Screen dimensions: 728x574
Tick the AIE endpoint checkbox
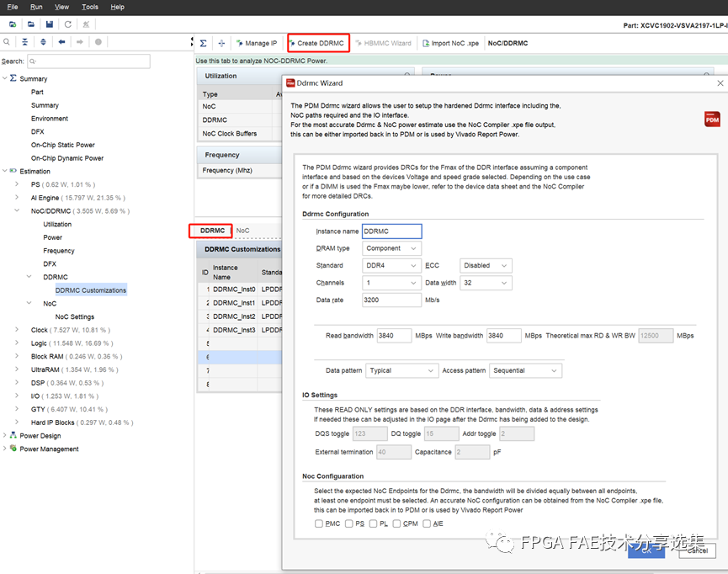pyautogui.click(x=428, y=524)
